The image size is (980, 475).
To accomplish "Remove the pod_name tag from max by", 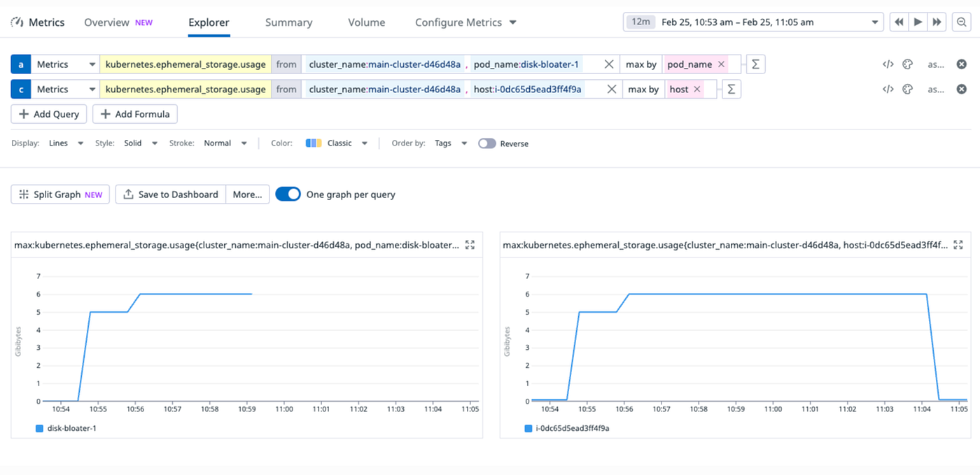I will click(x=721, y=64).
